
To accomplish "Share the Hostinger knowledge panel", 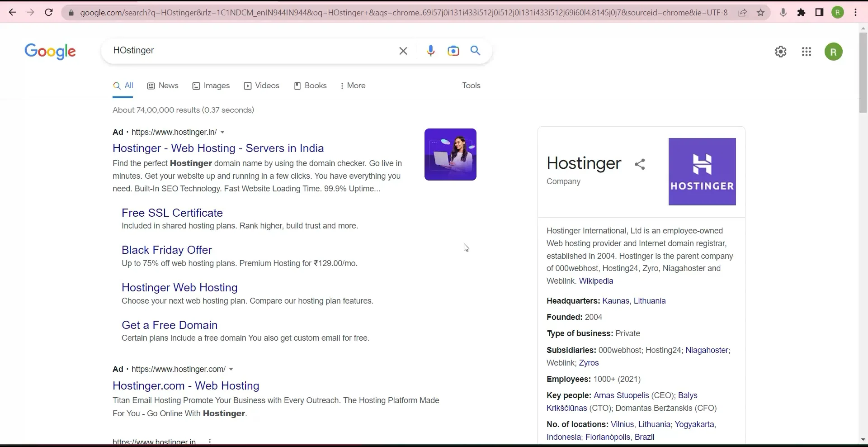I will pos(640,164).
